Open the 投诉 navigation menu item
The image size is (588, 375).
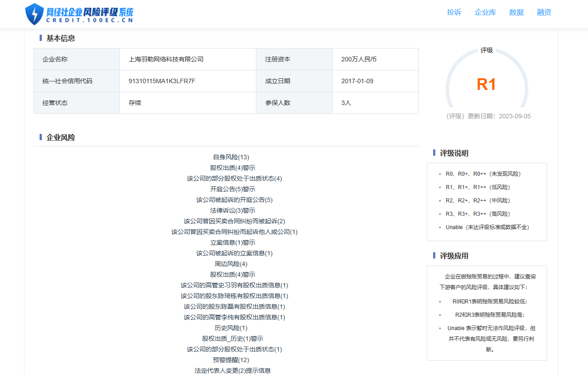(x=454, y=12)
